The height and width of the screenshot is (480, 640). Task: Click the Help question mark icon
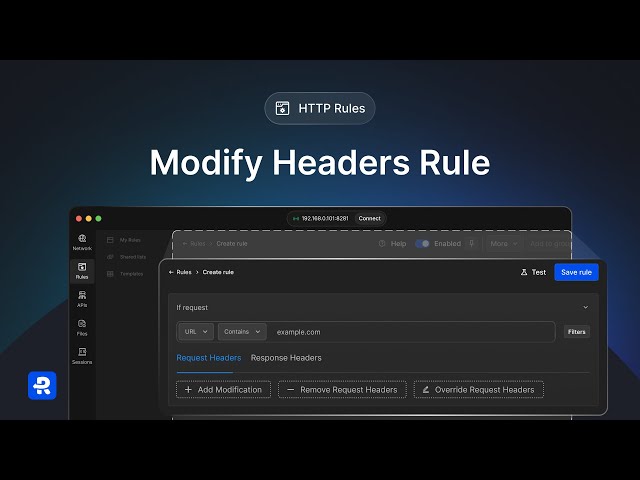point(382,244)
